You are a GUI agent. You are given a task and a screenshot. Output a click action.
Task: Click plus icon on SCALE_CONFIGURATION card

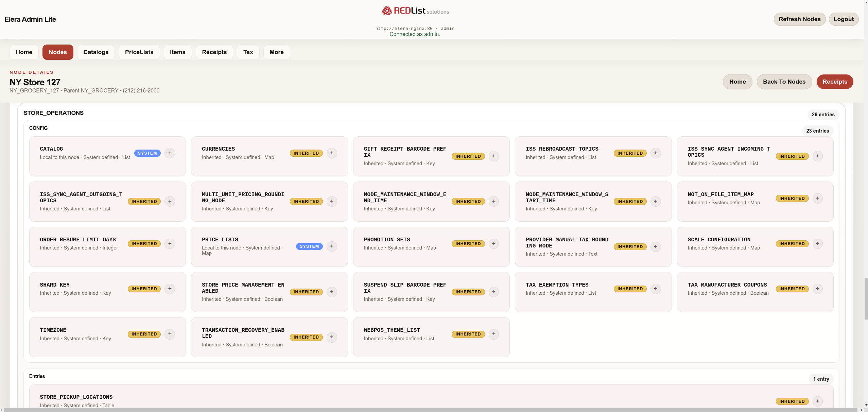point(817,243)
